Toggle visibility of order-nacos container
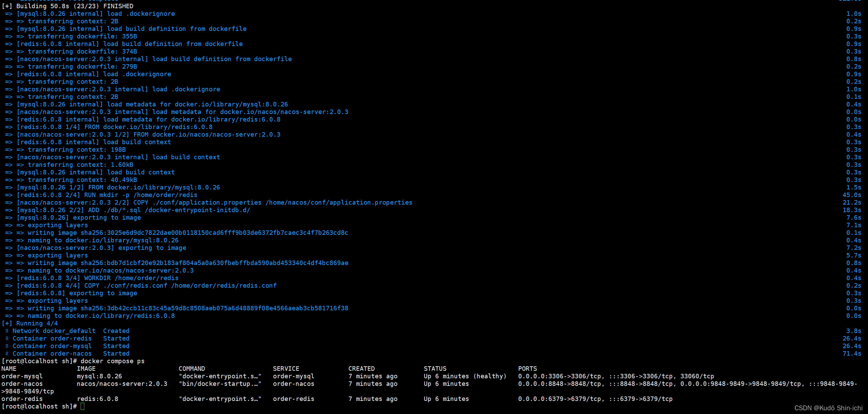The image size is (868, 414). click(x=4, y=354)
